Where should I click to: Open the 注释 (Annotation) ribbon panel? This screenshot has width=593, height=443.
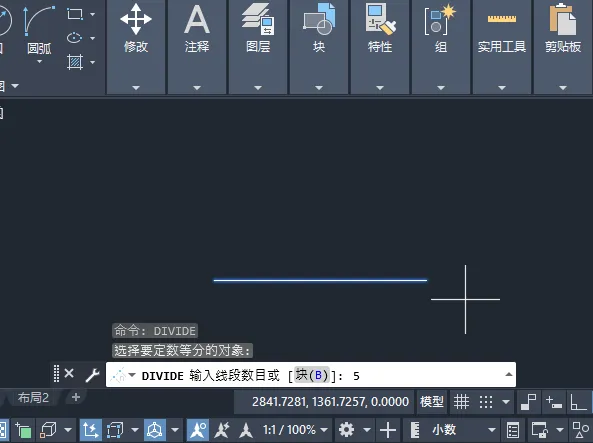point(197,47)
